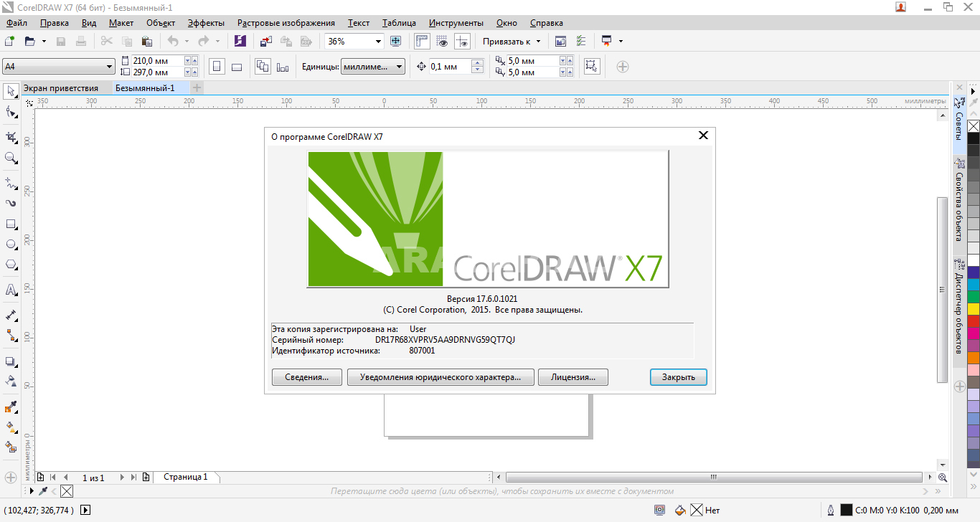The image size is (980, 522).
Task: Apply page size to current page only
Action: point(283,67)
